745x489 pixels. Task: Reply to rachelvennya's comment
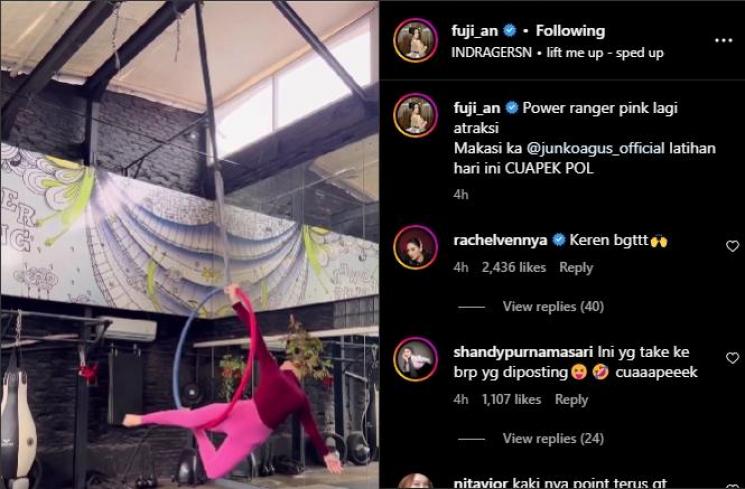point(576,268)
